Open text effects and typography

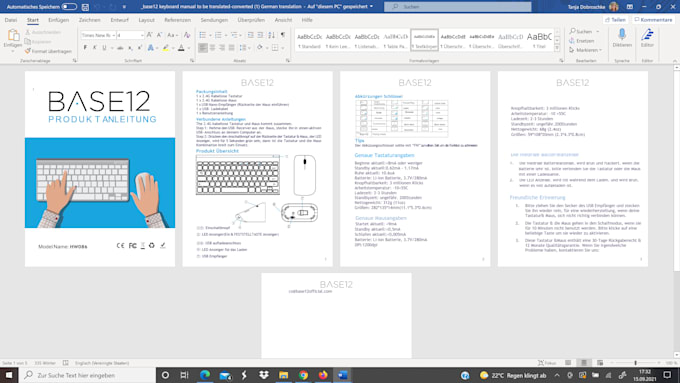[150, 48]
